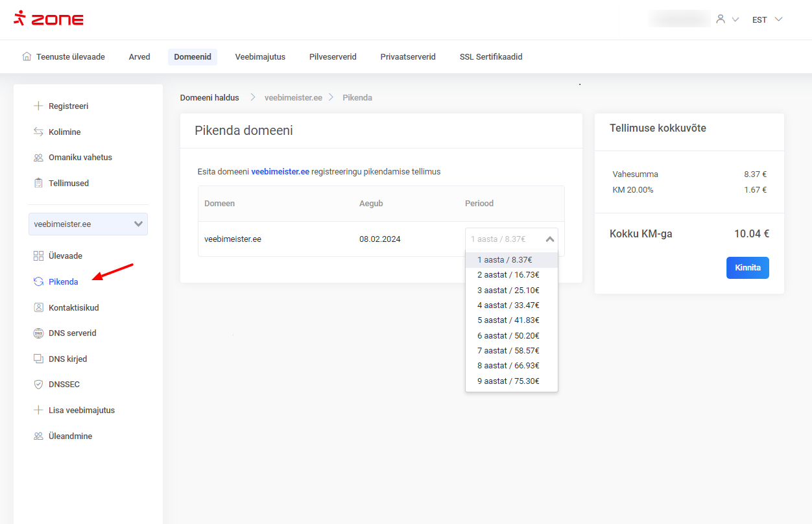Image resolution: width=812 pixels, height=524 pixels.
Task: Open Omaniku vahetus people icon
Action: click(x=38, y=158)
